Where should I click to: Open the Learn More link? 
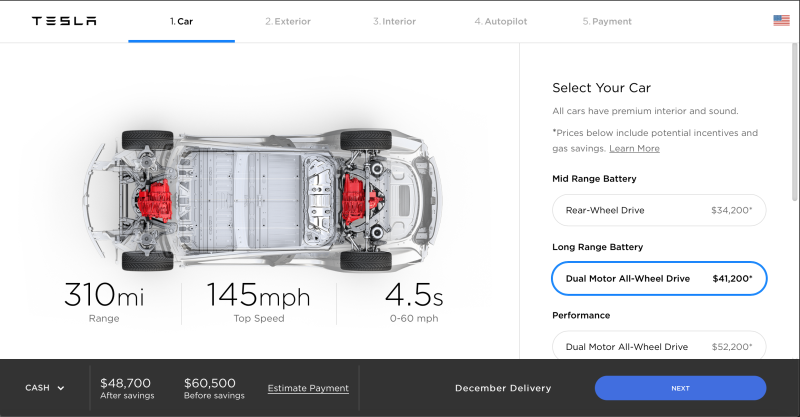[634, 149]
